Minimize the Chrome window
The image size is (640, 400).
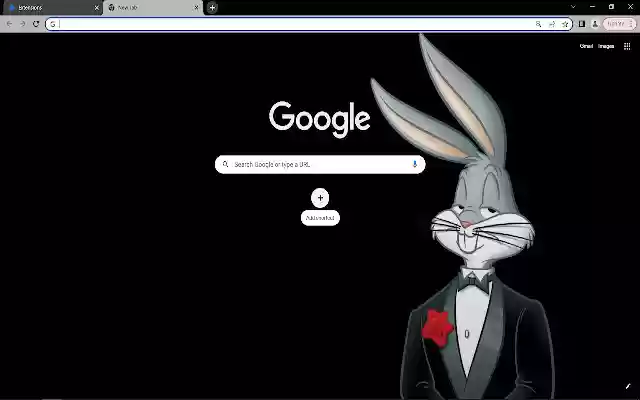(592, 7)
